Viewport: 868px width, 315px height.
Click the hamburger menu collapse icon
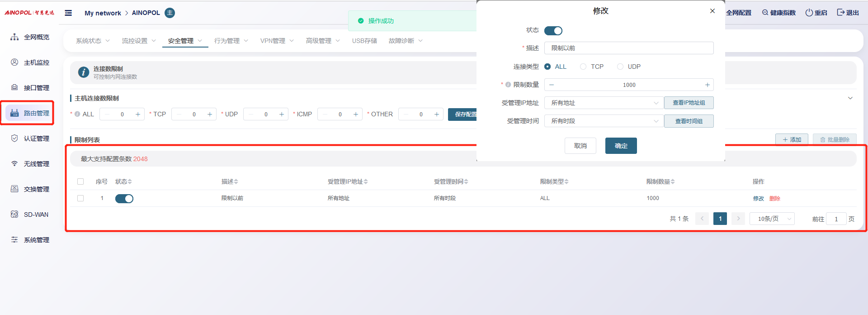point(68,13)
